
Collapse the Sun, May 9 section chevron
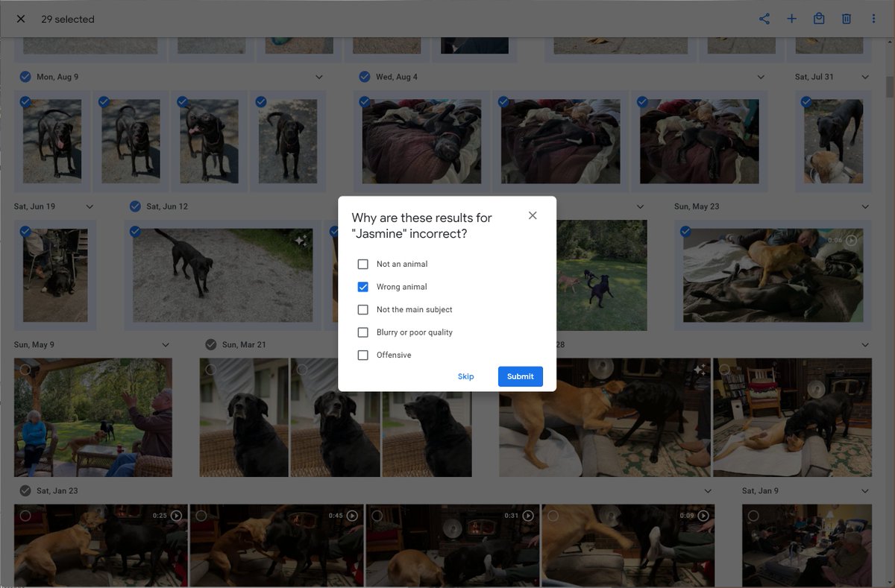[x=166, y=345]
